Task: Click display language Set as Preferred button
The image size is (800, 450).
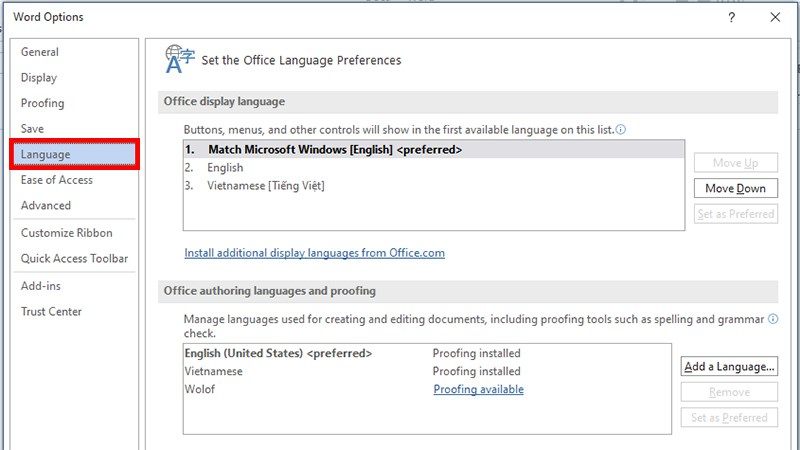Action: tap(736, 214)
